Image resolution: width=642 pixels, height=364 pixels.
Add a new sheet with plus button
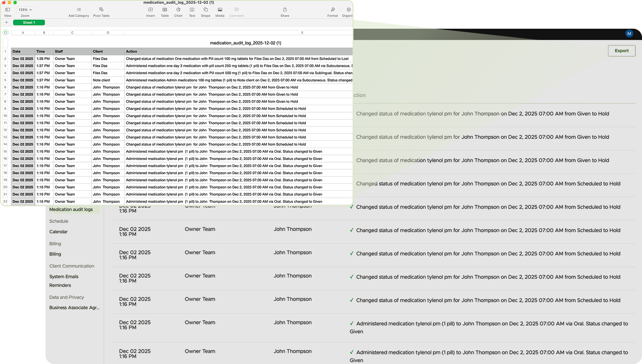6,23
